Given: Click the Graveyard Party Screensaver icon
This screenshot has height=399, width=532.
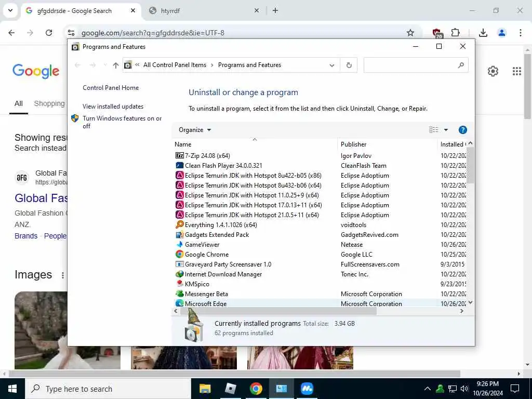Looking at the screenshot, I should tap(179, 264).
